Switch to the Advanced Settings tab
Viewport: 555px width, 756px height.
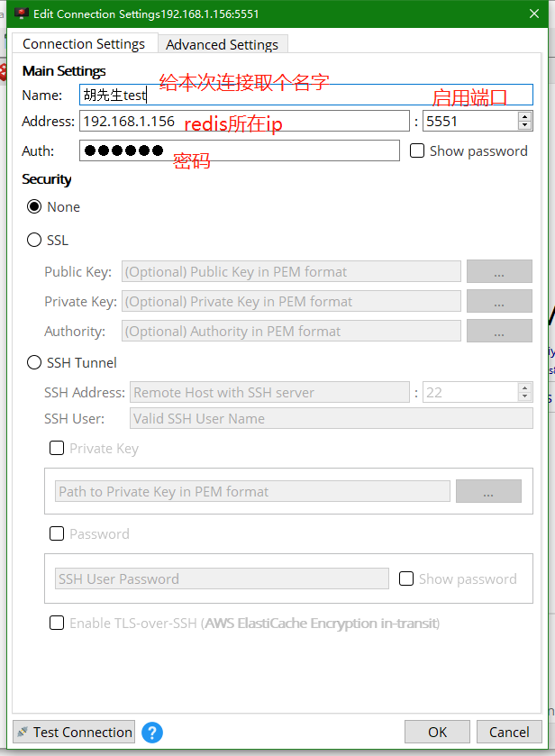coord(223,44)
